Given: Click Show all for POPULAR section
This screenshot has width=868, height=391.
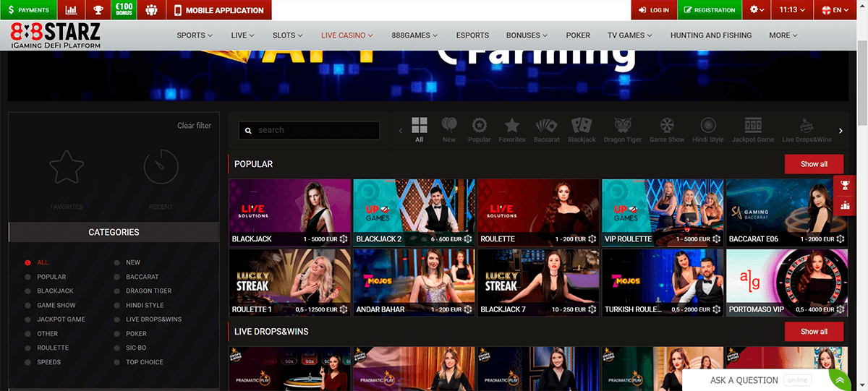Looking at the screenshot, I should click(x=814, y=164).
